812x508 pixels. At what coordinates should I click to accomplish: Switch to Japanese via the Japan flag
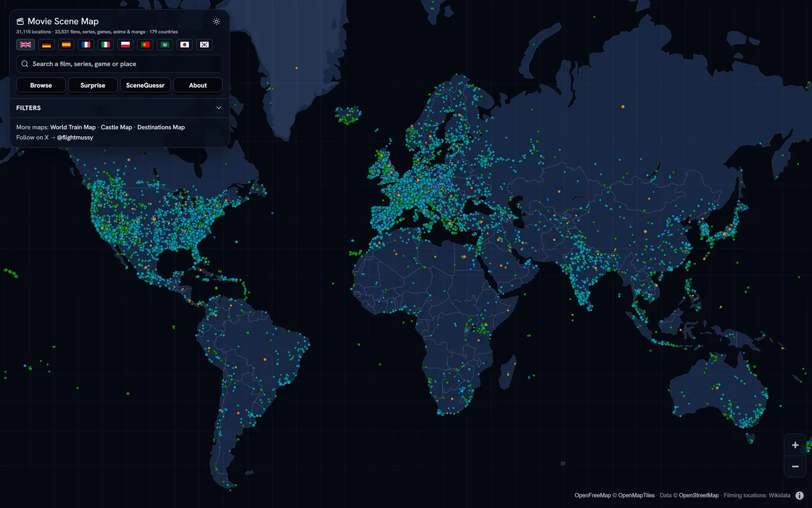point(185,45)
